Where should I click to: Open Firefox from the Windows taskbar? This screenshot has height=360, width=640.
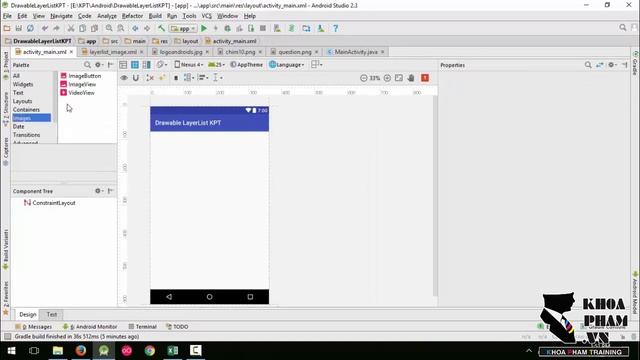81,350
